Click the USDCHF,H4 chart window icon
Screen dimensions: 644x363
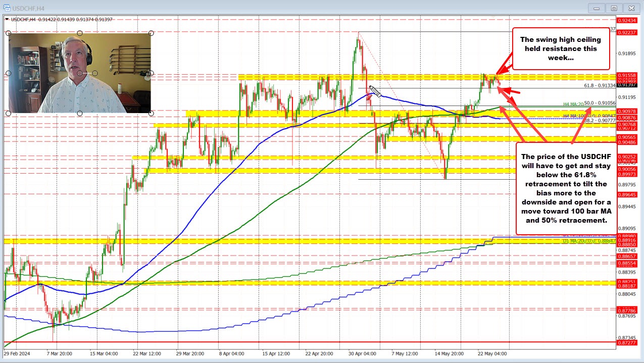pyautogui.click(x=6, y=7)
